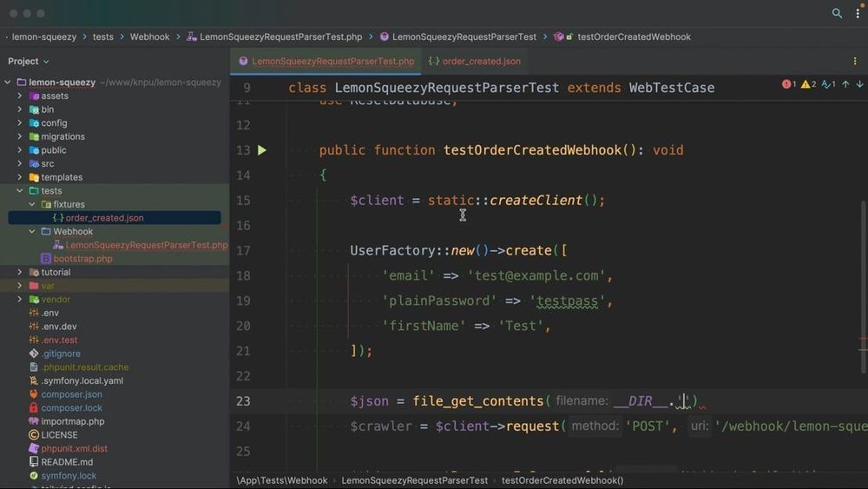
Task: Switch to LemonSqueezyRequestParserTest.php editor tab
Action: point(326,62)
